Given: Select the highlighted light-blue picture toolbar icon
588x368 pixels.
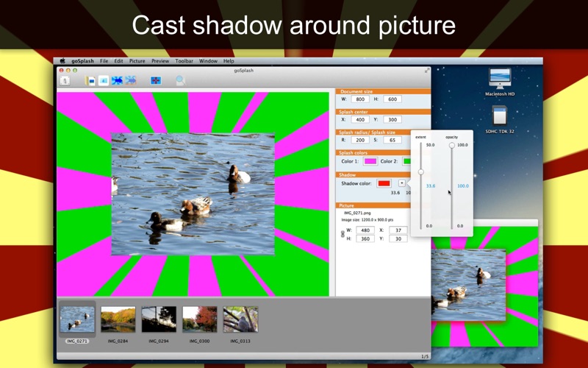Looking at the screenshot, I should (104, 81).
